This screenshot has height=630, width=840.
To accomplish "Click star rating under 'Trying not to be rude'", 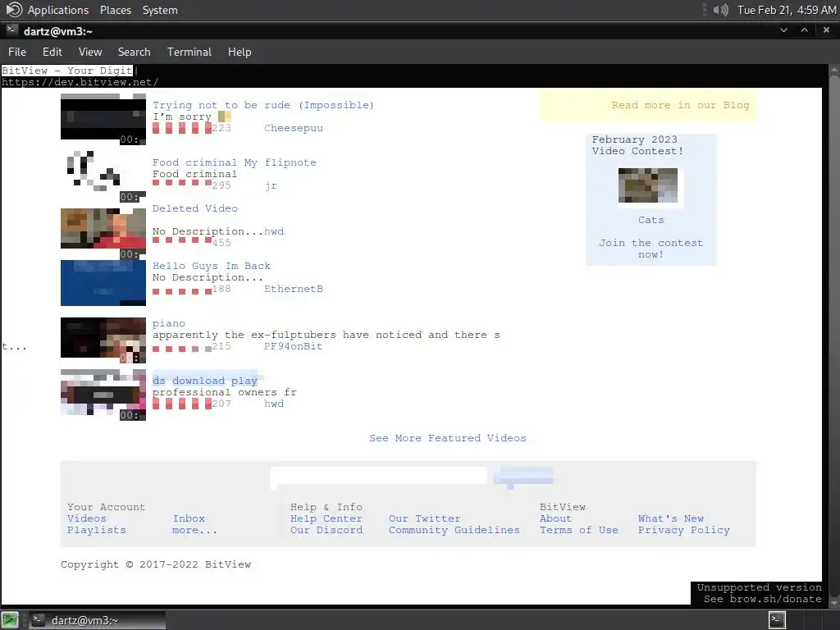I will (x=181, y=128).
